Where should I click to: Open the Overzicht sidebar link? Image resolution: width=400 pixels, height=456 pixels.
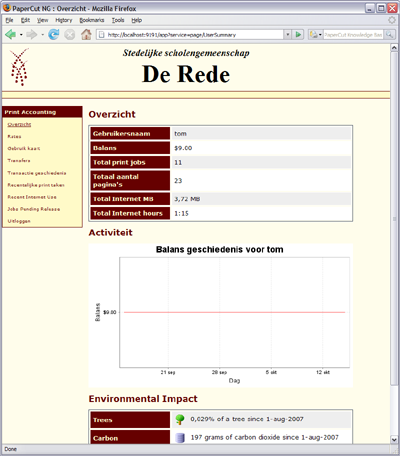click(x=19, y=125)
